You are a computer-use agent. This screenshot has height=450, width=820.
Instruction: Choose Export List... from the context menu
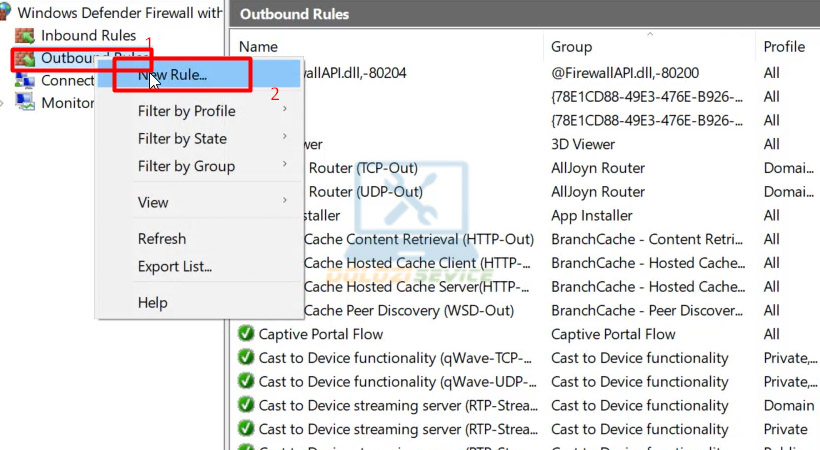coord(175,267)
